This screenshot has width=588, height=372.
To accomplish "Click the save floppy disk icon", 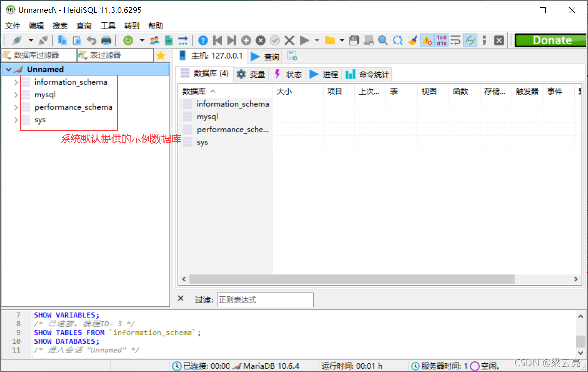I will point(354,40).
